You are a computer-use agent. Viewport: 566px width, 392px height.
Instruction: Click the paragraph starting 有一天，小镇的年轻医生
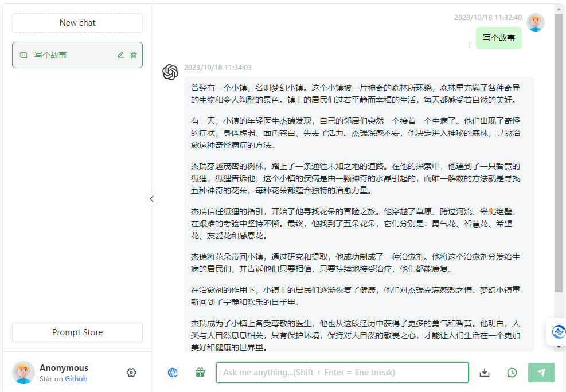click(356, 133)
